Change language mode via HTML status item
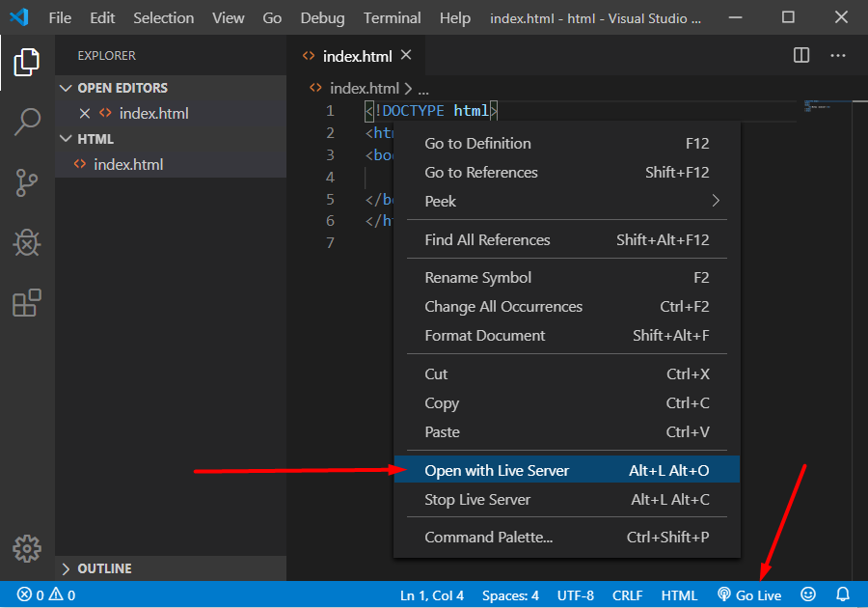This screenshot has height=608, width=868. coord(679,595)
